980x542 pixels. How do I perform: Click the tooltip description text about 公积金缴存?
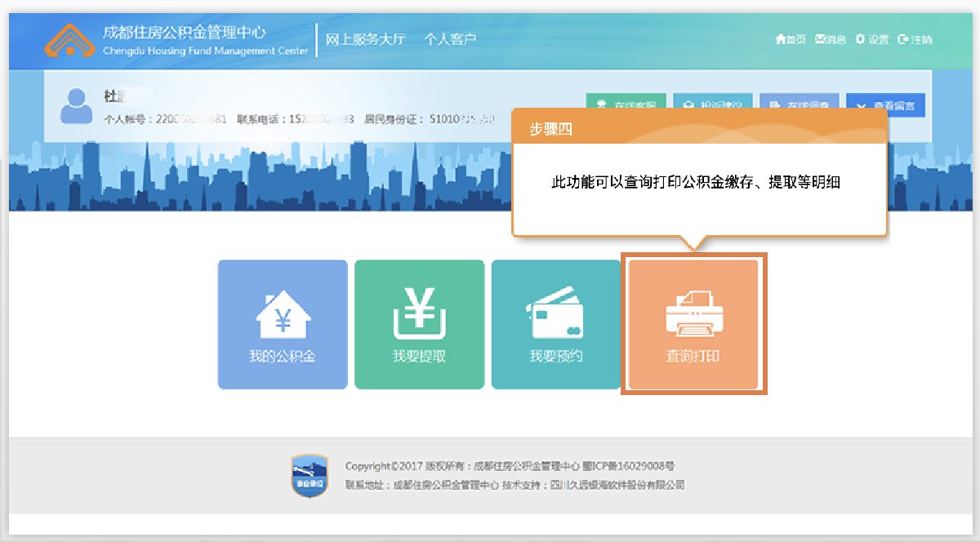click(697, 183)
